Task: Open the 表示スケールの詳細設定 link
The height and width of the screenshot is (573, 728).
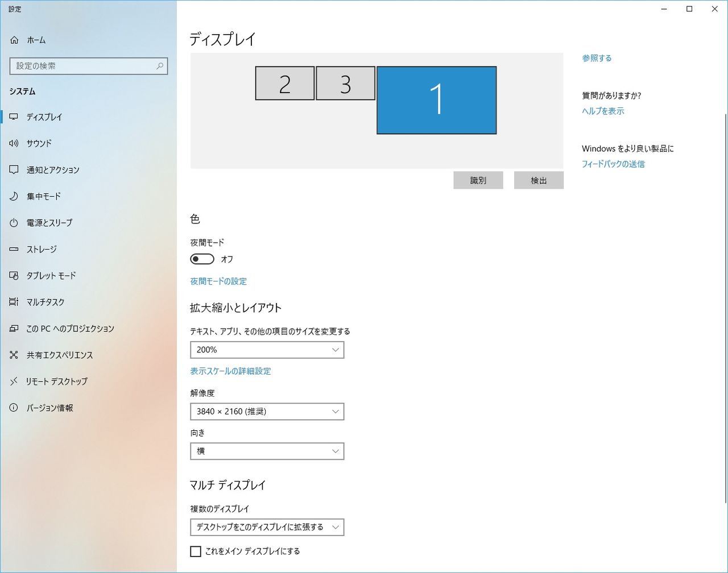Action: pyautogui.click(x=230, y=371)
